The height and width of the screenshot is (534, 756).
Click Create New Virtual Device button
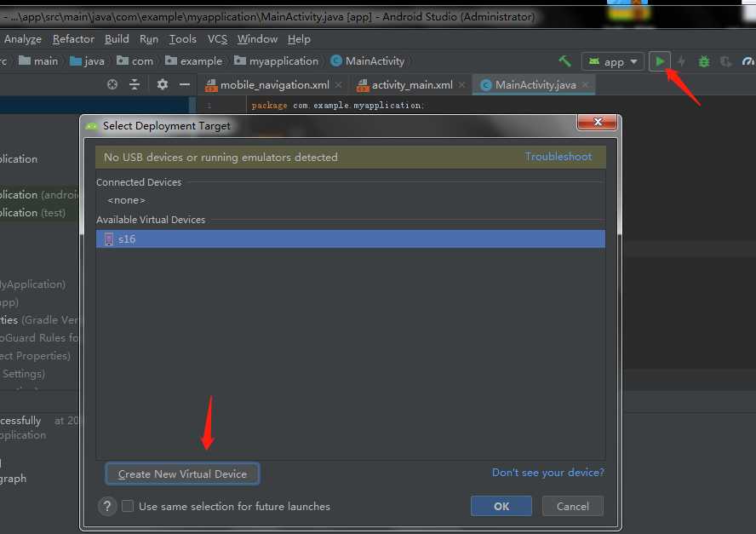point(182,474)
